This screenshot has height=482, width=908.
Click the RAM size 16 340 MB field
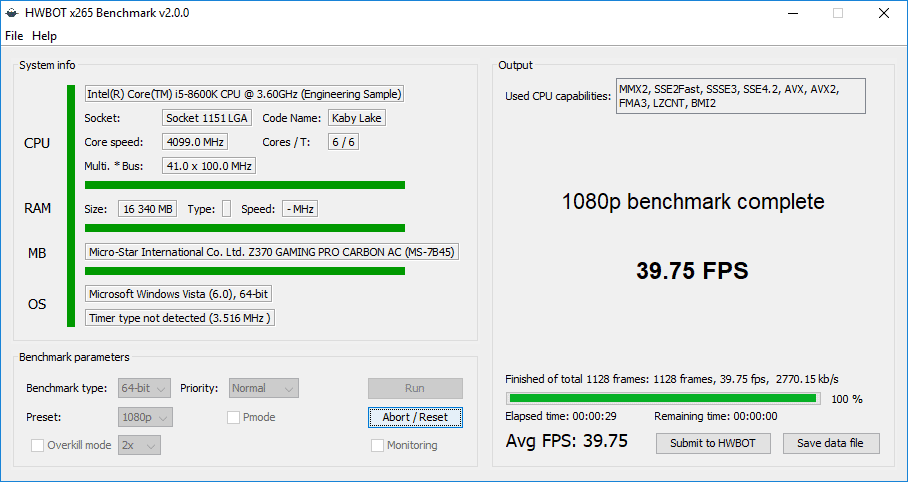point(148,209)
